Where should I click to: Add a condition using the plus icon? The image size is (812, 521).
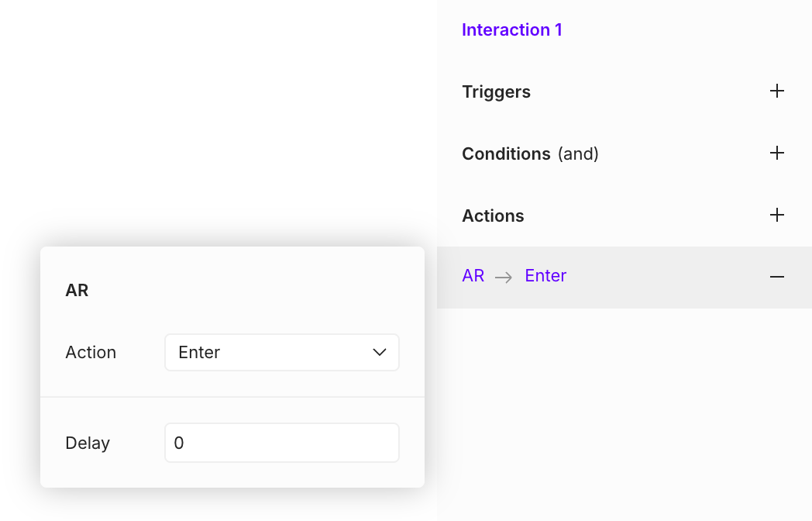pyautogui.click(x=777, y=154)
